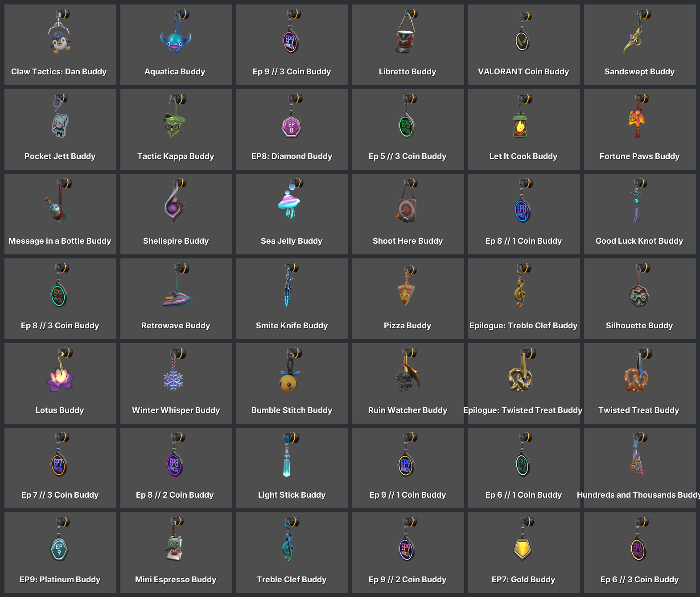Open the Hundreds and Thousands Buddy tile

coord(640,468)
